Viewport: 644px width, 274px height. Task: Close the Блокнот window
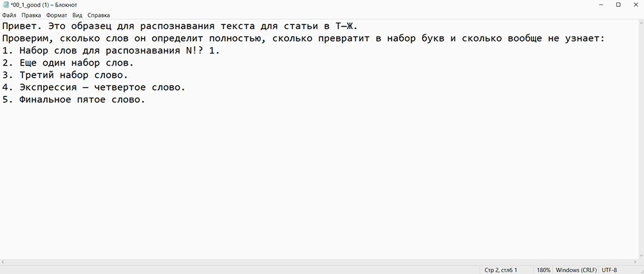click(x=636, y=5)
